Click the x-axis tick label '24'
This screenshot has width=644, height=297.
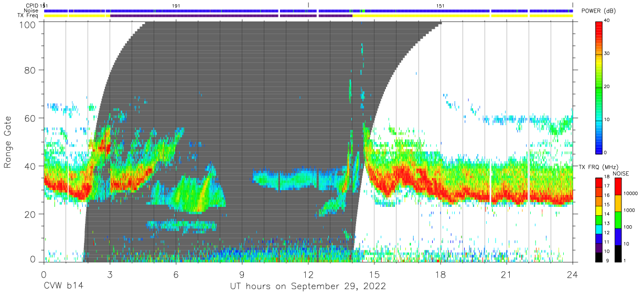point(573,274)
